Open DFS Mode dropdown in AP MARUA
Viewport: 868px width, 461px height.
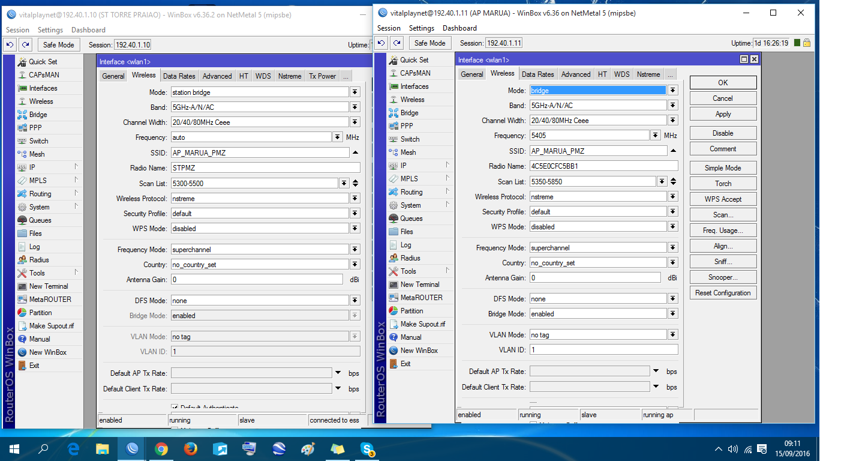click(673, 299)
